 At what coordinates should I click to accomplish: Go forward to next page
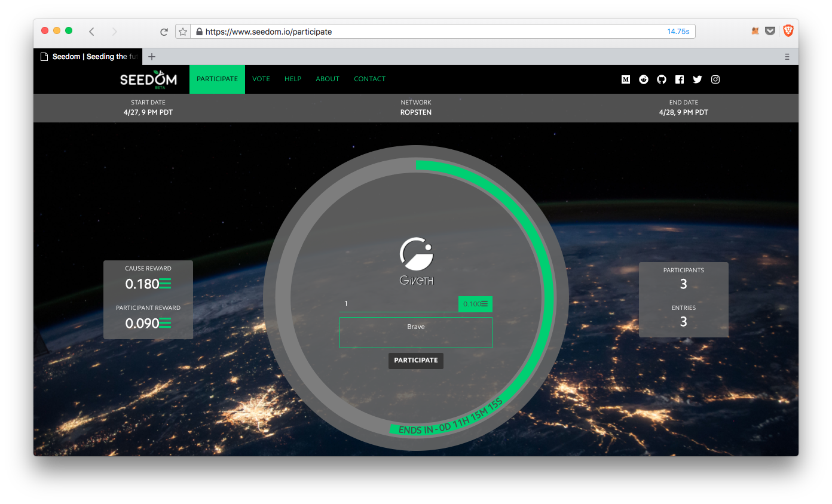(x=114, y=32)
